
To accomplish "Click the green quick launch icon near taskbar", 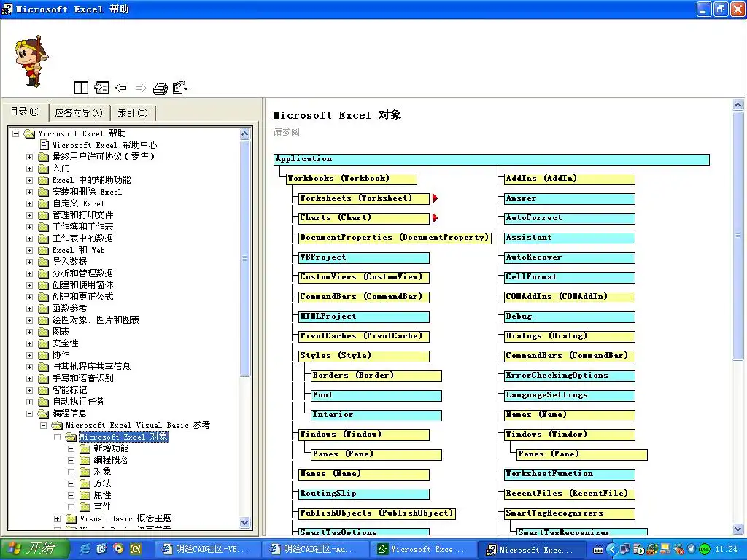I will [x=136, y=549].
